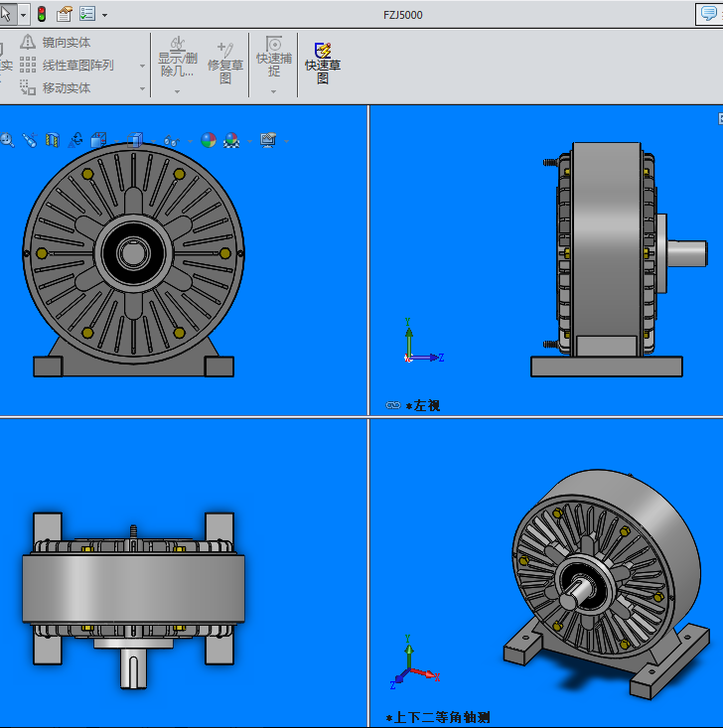The image size is (723, 728).
Task: Click 移动实体 move entities tool
Action: tap(56, 87)
